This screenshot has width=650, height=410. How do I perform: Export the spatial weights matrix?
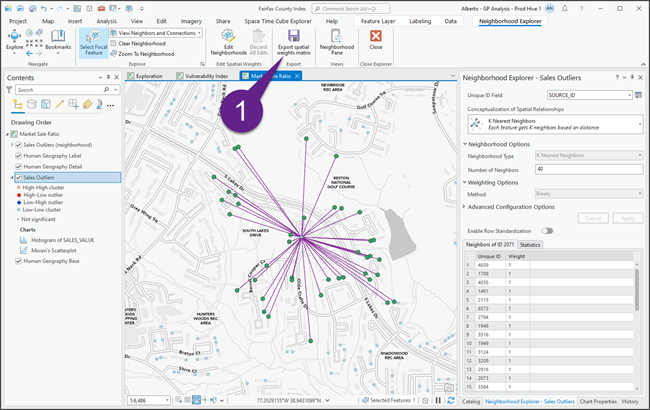(293, 41)
